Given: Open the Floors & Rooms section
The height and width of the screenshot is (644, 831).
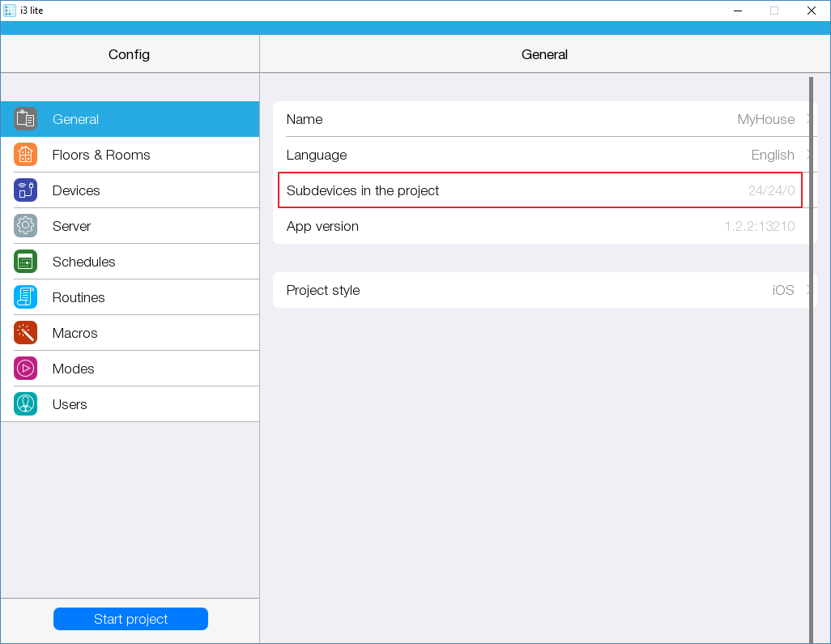Looking at the screenshot, I should [x=101, y=155].
